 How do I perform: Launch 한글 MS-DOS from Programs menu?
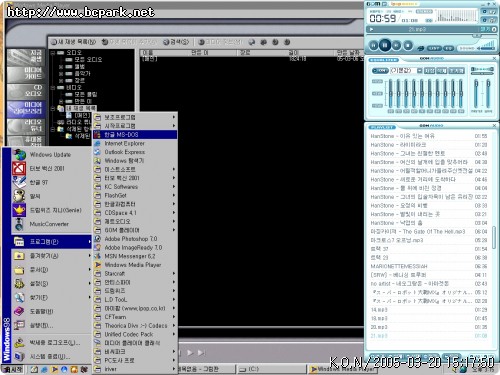(x=135, y=135)
